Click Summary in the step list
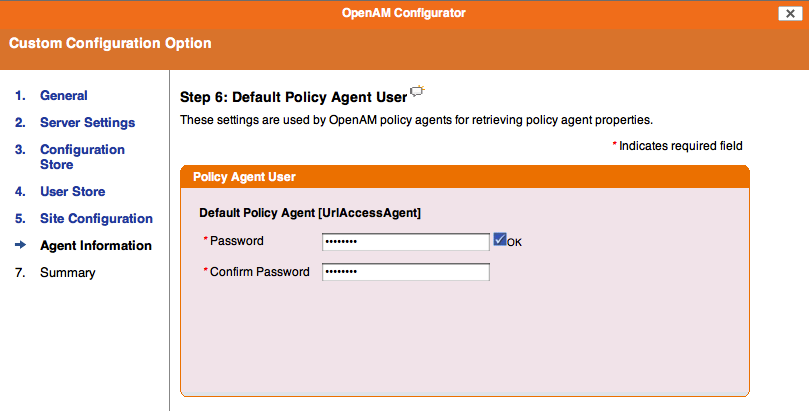Screen dimensions: 809x411 point(68,272)
